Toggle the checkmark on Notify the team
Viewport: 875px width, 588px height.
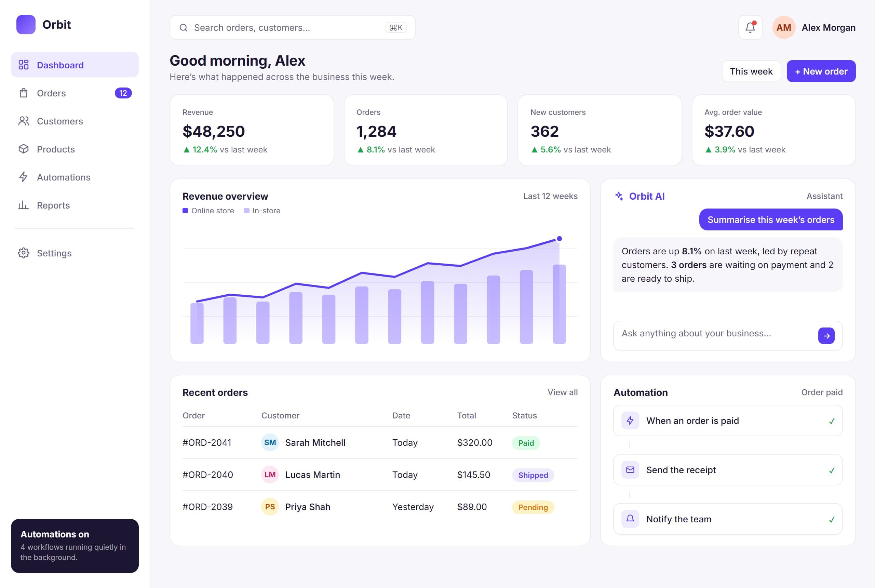click(x=832, y=519)
